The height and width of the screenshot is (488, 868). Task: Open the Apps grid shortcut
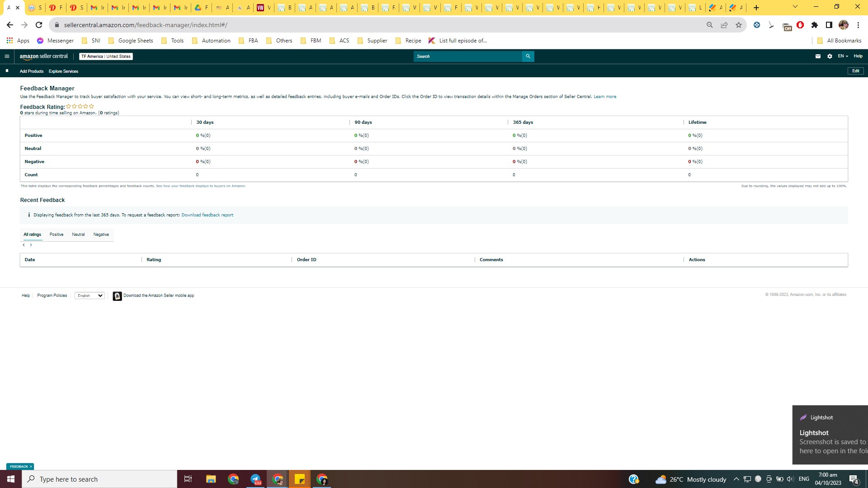(x=18, y=41)
